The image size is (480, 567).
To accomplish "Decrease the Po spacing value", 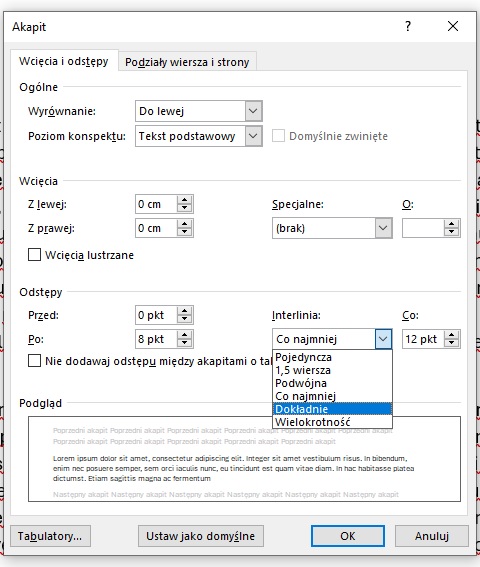I will point(184,343).
